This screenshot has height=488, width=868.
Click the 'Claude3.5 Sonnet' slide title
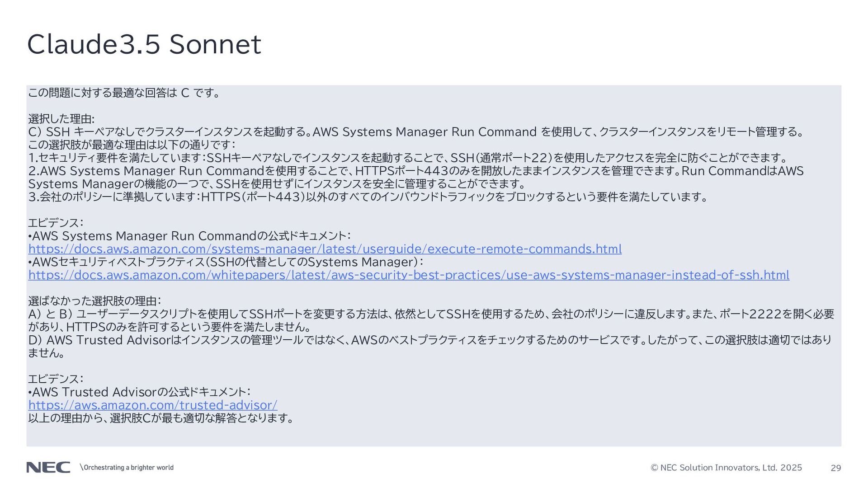144,44
